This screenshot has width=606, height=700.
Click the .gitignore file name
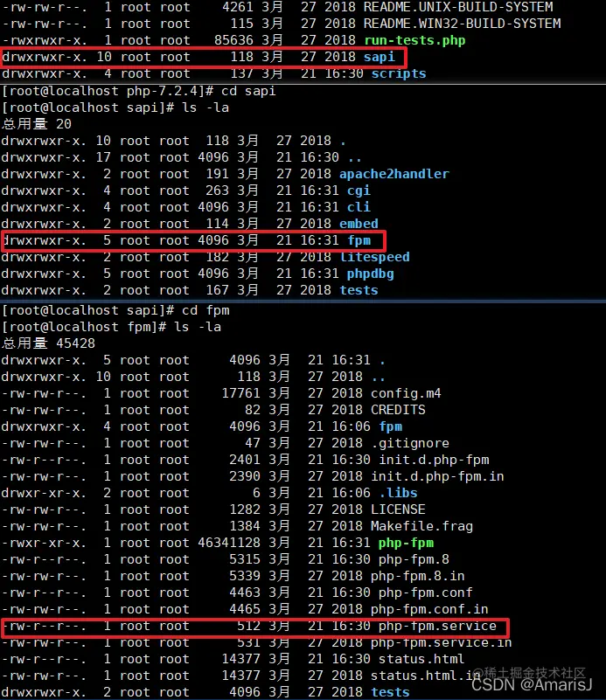point(410,443)
